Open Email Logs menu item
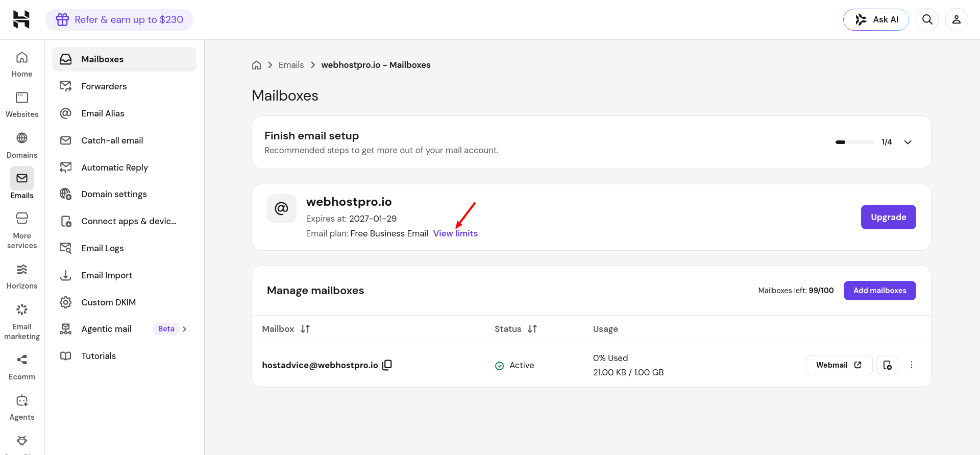The height and width of the screenshot is (455, 980). pyautogui.click(x=124, y=248)
